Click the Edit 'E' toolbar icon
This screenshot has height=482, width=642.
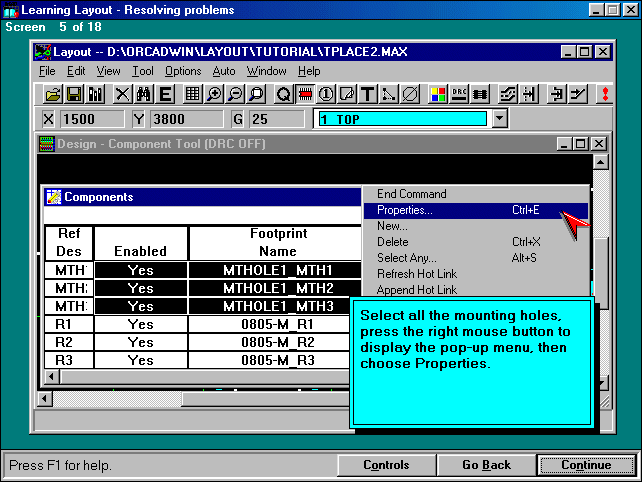point(165,94)
